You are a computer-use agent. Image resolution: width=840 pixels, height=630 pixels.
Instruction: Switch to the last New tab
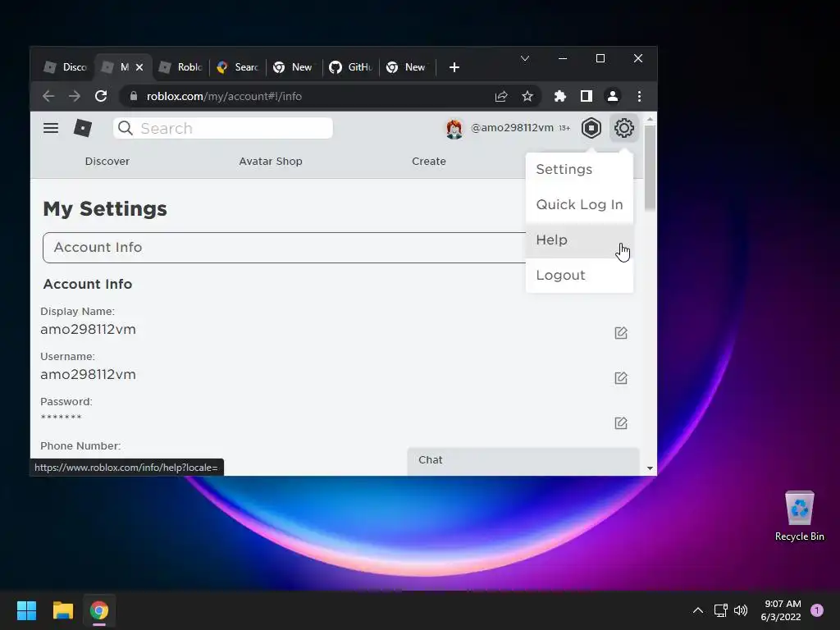407,67
